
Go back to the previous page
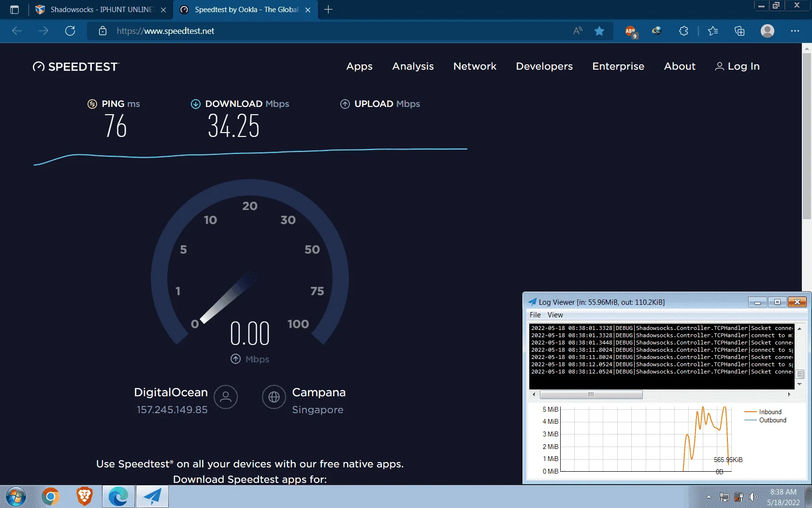coord(17,31)
